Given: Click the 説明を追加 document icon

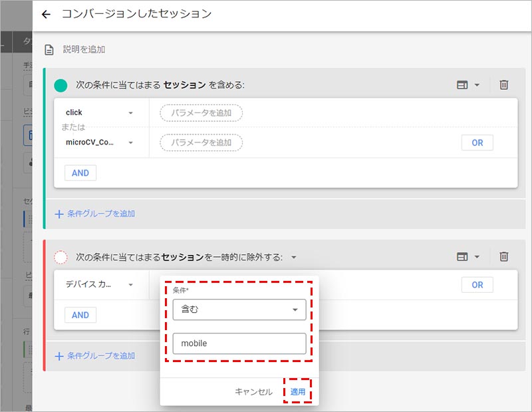Looking at the screenshot, I should [49, 50].
